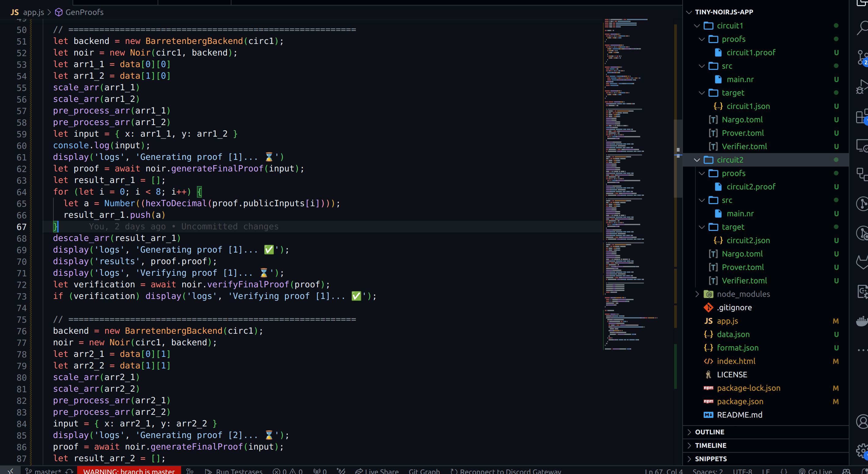Viewport: 868px width, 474px height.
Task: Open the Search view in activity bar
Action: pyautogui.click(x=862, y=28)
